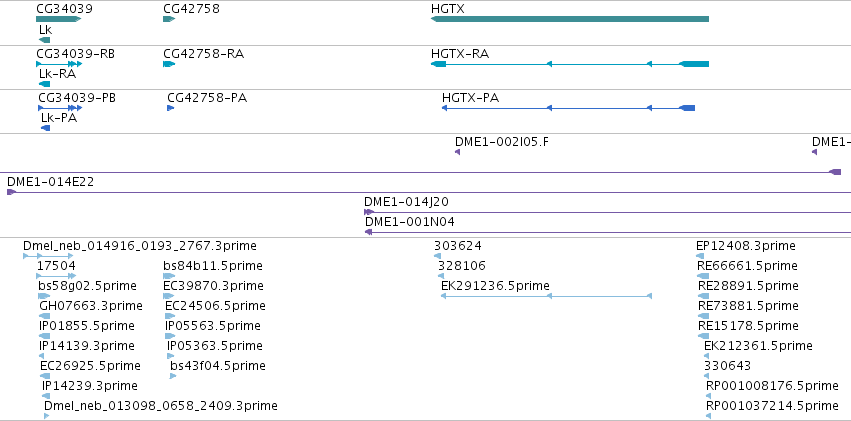Image resolution: width=851 pixels, height=421 pixels.
Task: Select the DME1-001N04 clone feature
Action: point(607,232)
